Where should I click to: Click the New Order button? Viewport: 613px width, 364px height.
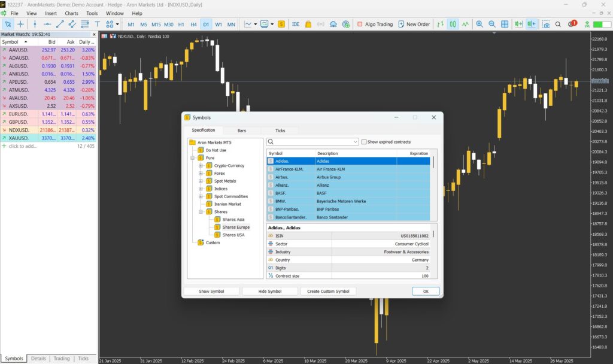tap(414, 24)
